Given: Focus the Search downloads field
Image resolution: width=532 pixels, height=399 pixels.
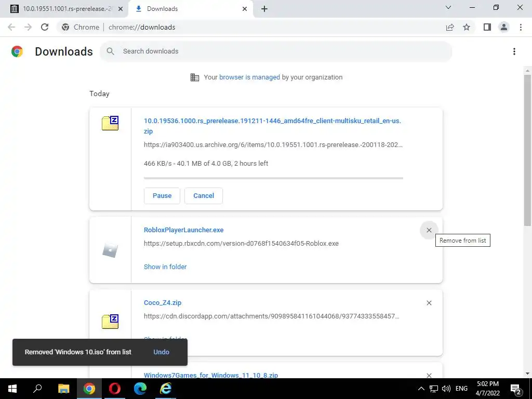Looking at the screenshot, I should click(276, 51).
